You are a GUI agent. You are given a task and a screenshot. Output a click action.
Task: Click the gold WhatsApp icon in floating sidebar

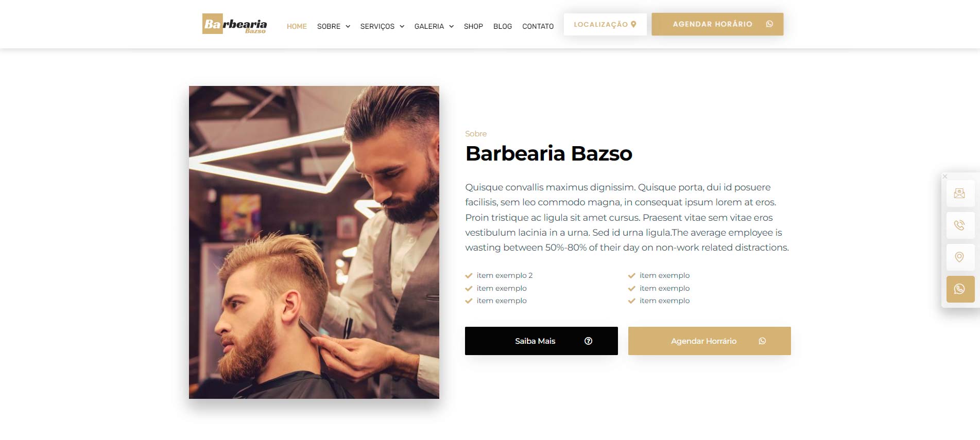coord(960,289)
